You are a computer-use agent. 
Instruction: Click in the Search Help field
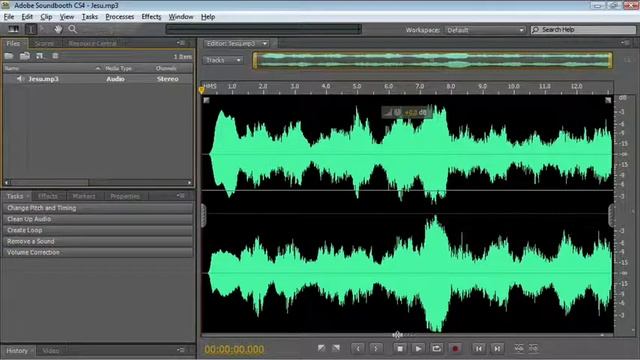(x=583, y=30)
